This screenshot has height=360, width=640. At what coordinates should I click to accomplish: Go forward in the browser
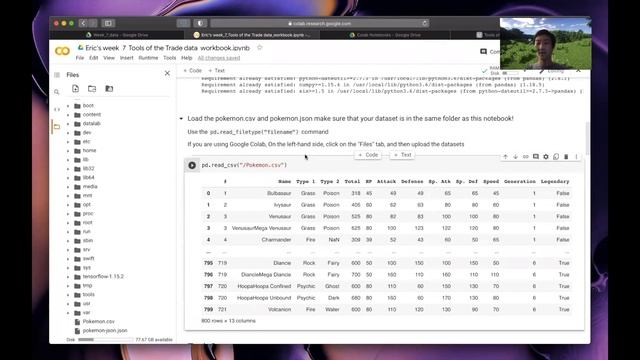[93, 23]
